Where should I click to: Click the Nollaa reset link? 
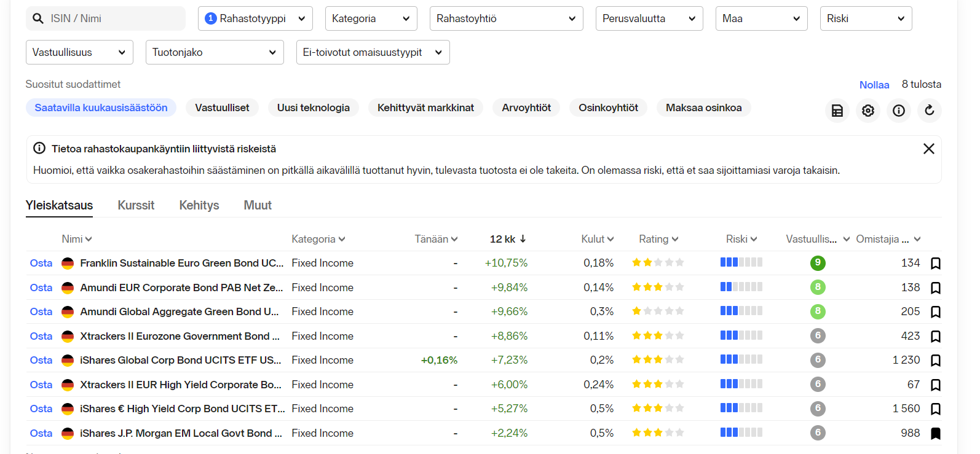[874, 85]
